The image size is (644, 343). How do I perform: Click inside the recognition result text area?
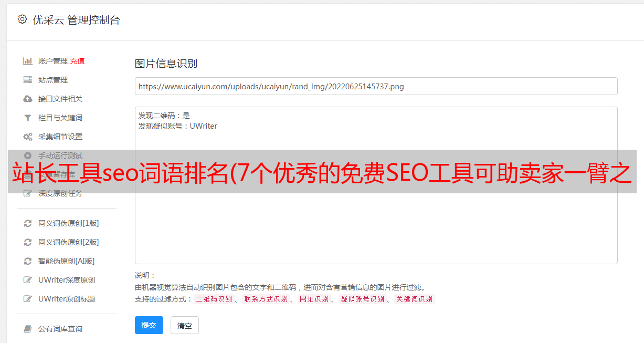[x=376, y=185]
